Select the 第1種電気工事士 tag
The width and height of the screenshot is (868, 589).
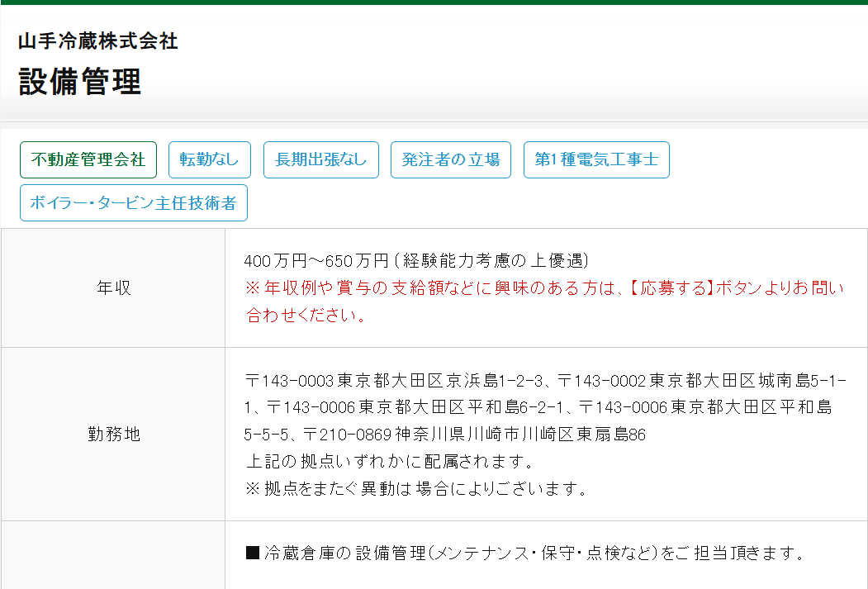click(x=595, y=160)
